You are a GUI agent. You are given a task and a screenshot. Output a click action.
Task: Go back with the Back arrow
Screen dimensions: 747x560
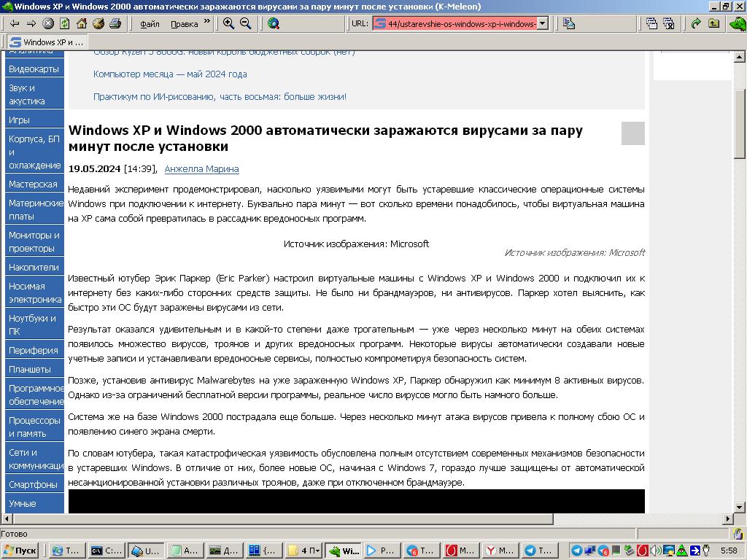(15, 23)
